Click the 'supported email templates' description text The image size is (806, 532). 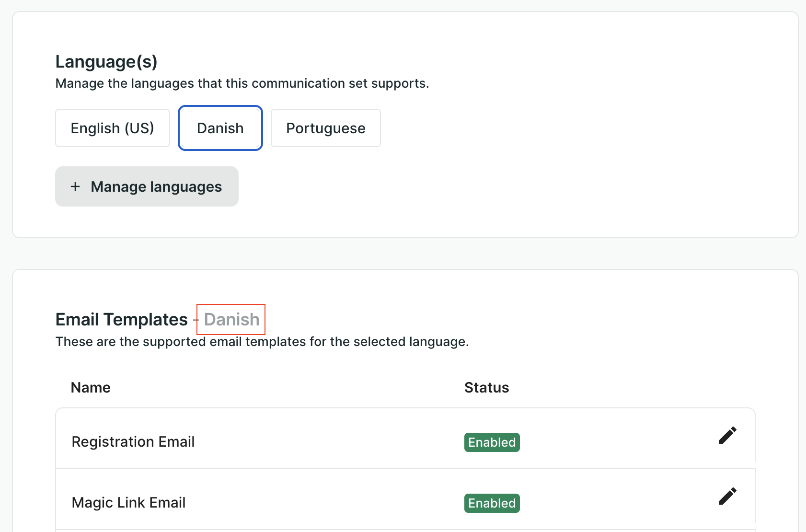(x=262, y=342)
